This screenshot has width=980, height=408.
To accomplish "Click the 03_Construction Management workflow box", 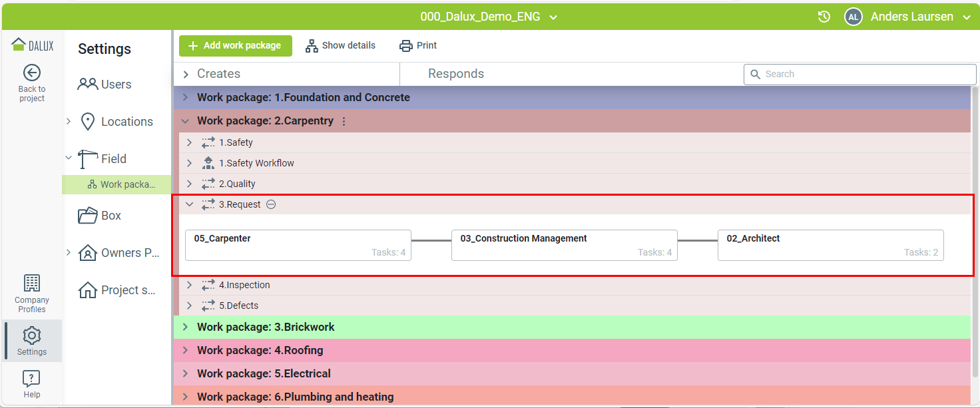I will coord(564,245).
